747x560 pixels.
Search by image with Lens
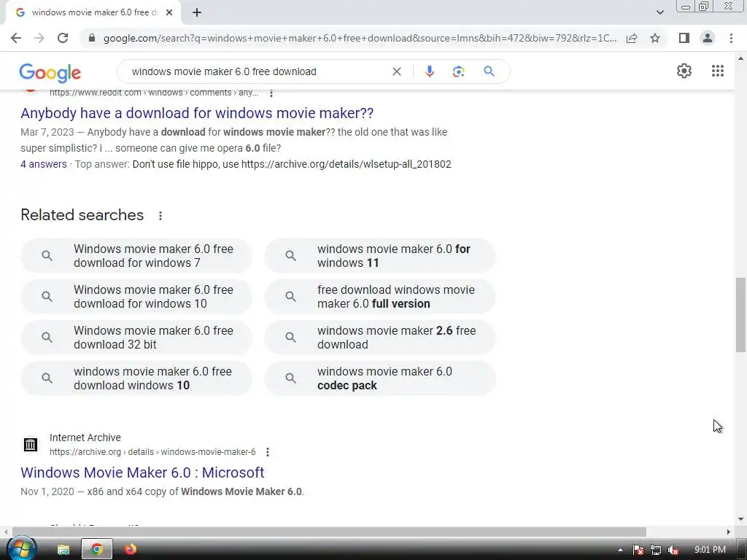[x=458, y=71]
